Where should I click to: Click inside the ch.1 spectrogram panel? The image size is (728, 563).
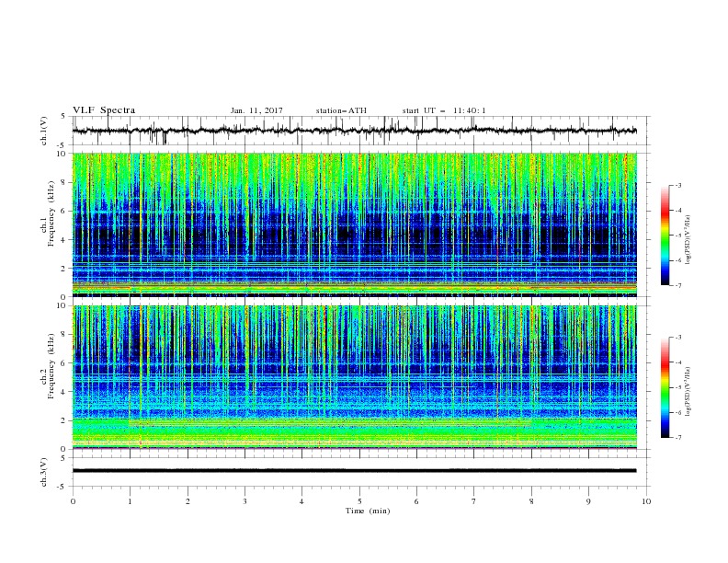click(x=354, y=224)
